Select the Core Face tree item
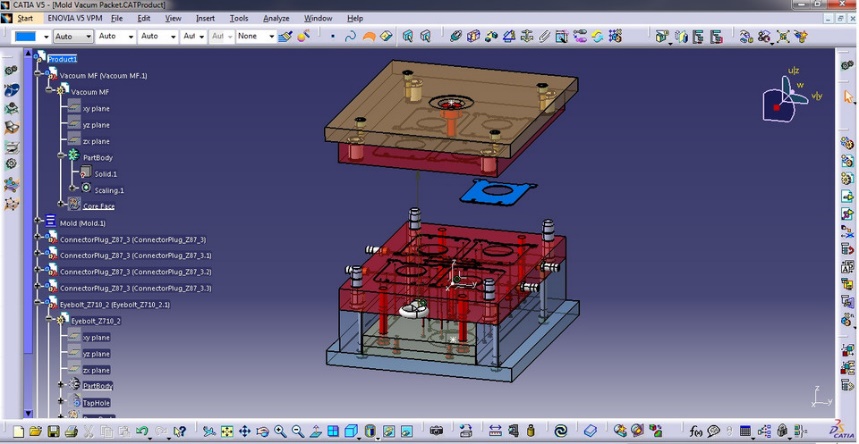 (98, 206)
